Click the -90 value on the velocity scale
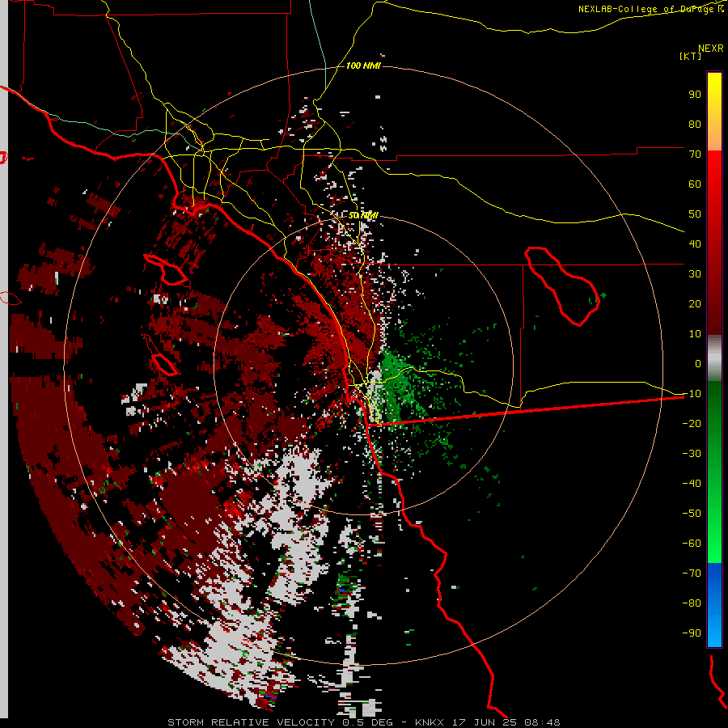The height and width of the screenshot is (728, 728). tap(692, 633)
